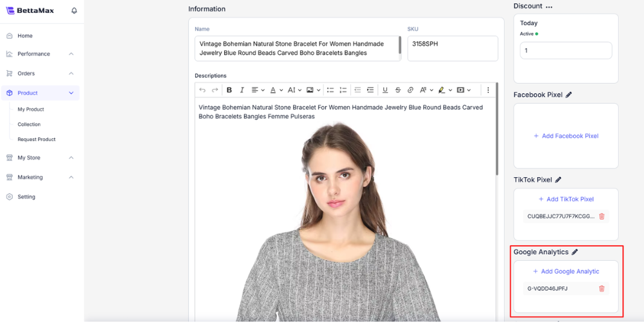The height and width of the screenshot is (322, 644).
Task: Click the product Name text field
Action: point(296,48)
